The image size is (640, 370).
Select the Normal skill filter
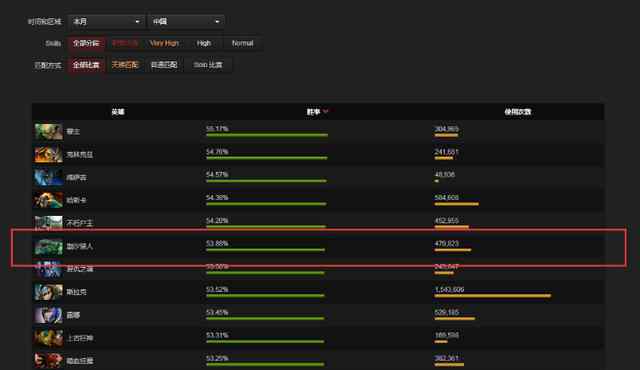click(242, 43)
